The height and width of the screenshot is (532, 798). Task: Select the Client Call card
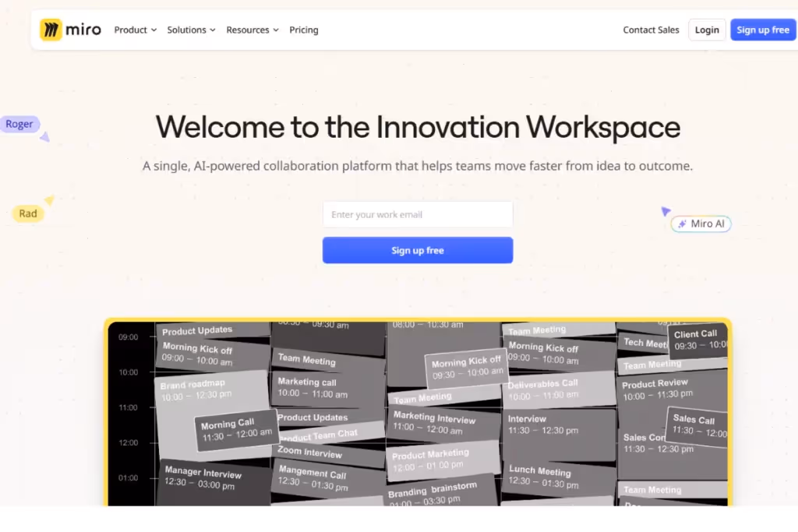[x=697, y=340]
